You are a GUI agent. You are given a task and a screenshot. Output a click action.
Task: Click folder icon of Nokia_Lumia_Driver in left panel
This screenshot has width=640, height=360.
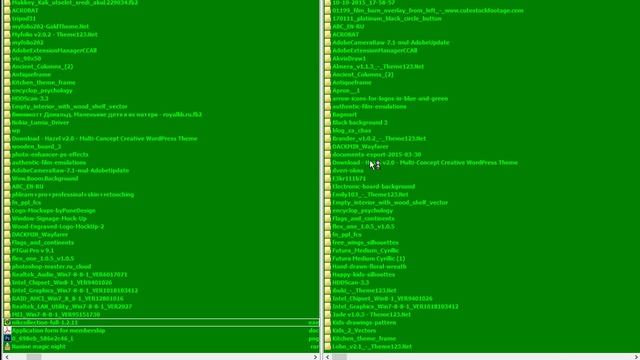point(7,122)
